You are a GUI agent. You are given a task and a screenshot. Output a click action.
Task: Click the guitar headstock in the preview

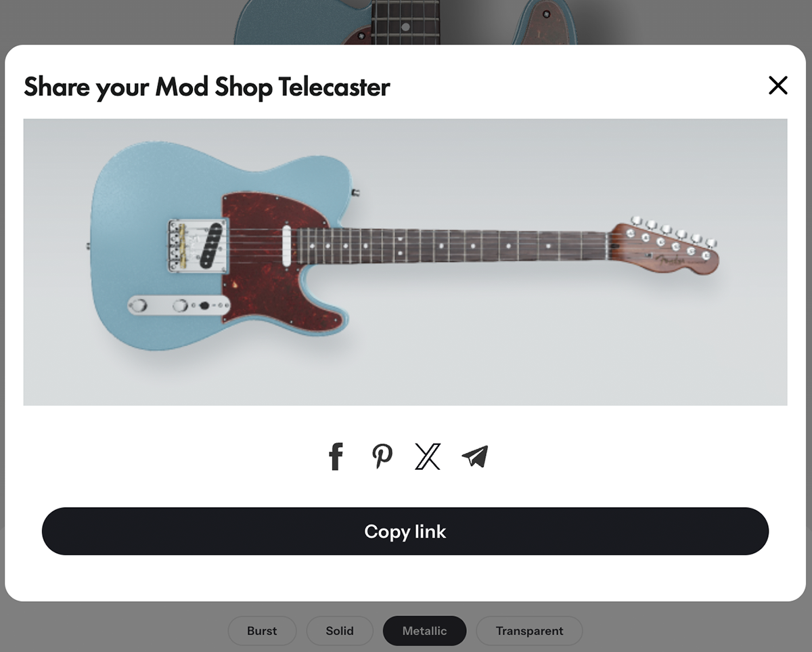[664, 246]
